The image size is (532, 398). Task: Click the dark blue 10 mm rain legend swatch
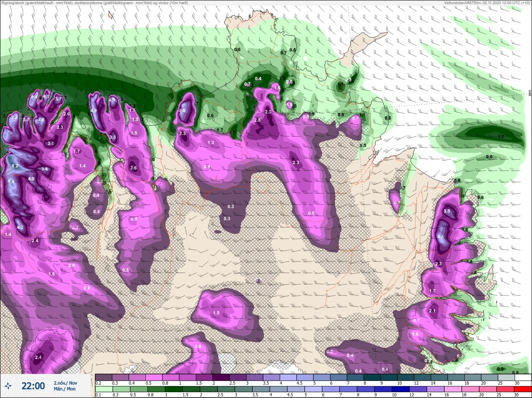[399, 389]
